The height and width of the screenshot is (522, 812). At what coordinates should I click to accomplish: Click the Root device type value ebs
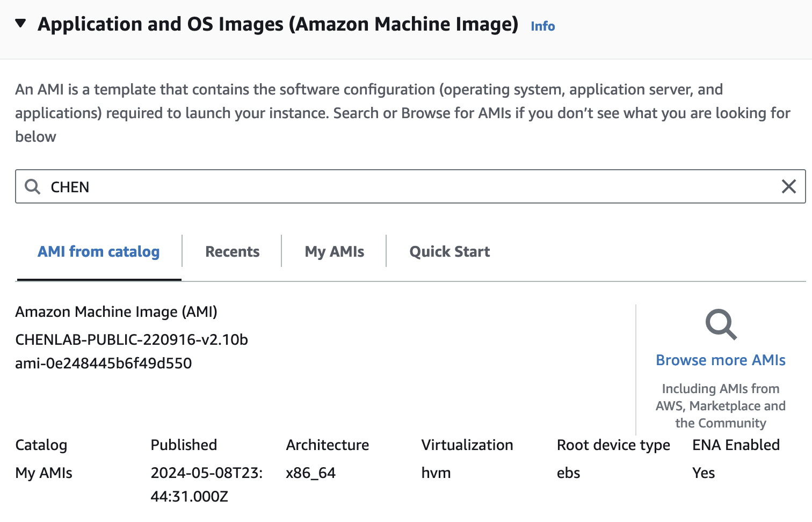point(568,473)
